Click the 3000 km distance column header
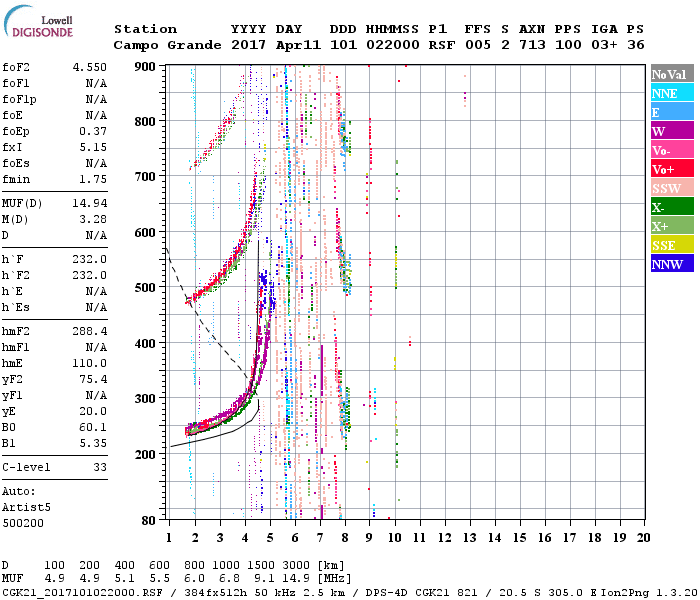Image resolution: width=700 pixels, height=600 pixels. (x=296, y=565)
